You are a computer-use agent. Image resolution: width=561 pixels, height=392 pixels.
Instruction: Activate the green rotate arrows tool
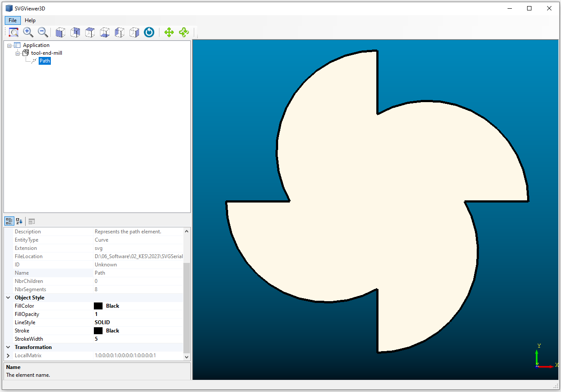[184, 32]
